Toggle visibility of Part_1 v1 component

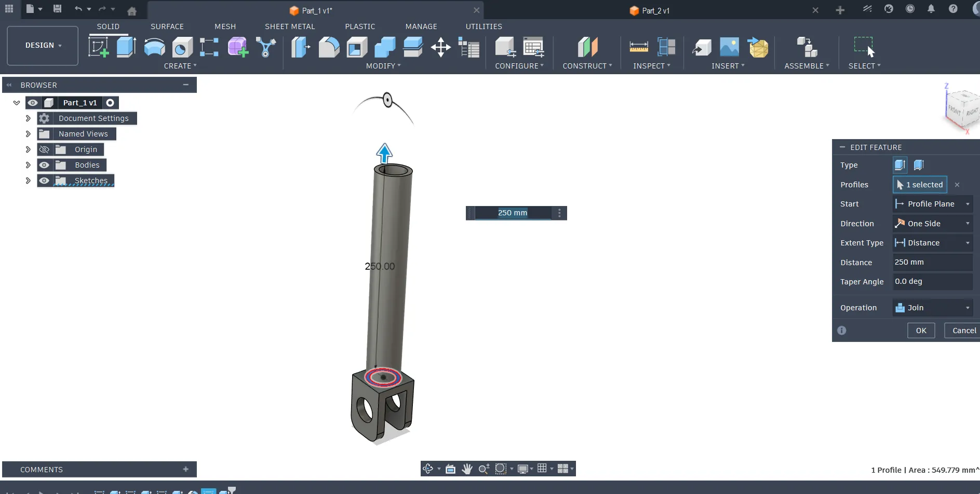tap(33, 103)
